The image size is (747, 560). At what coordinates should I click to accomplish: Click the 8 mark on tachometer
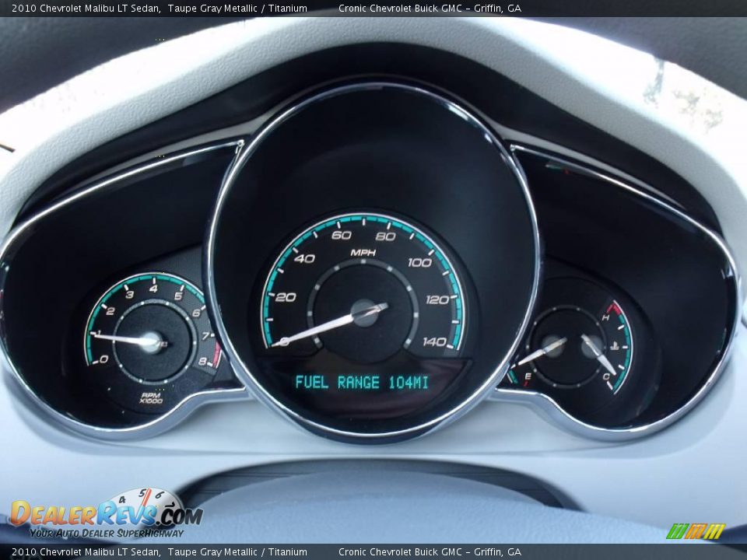[202, 362]
